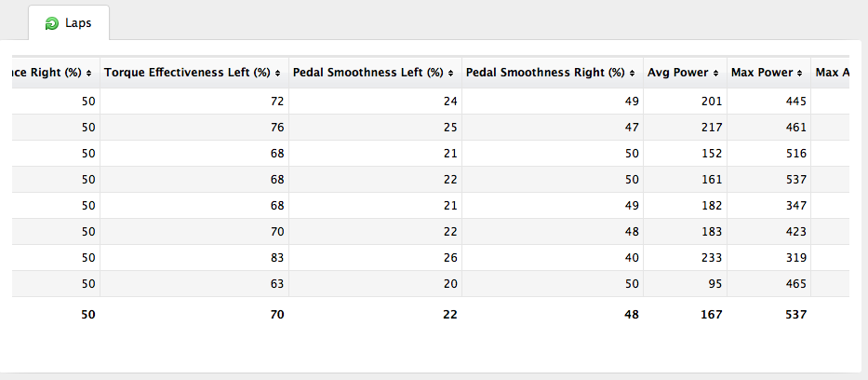The height and width of the screenshot is (380, 868).
Task: Click sort arrows beside Pedal Smoothness Right (%)
Action: (634, 73)
